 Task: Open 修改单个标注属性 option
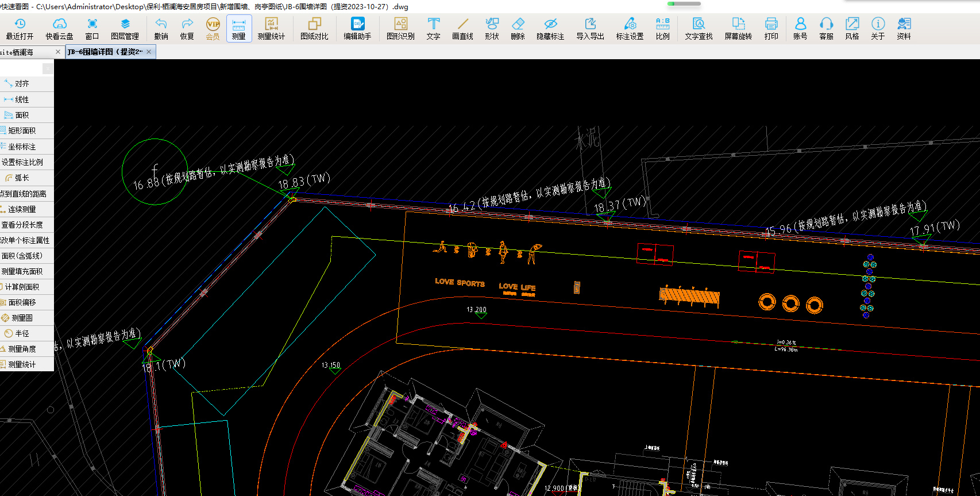(27, 240)
